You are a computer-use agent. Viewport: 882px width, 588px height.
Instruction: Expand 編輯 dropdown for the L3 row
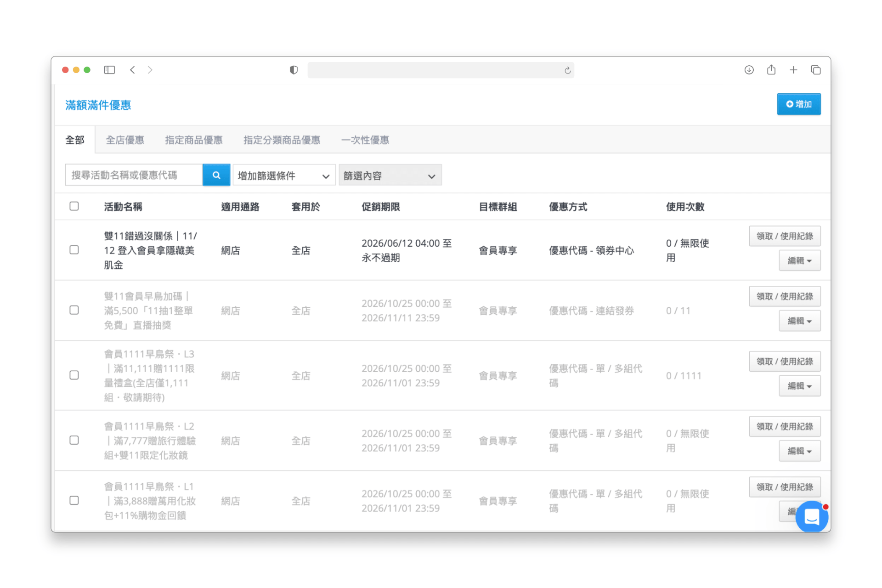799,386
